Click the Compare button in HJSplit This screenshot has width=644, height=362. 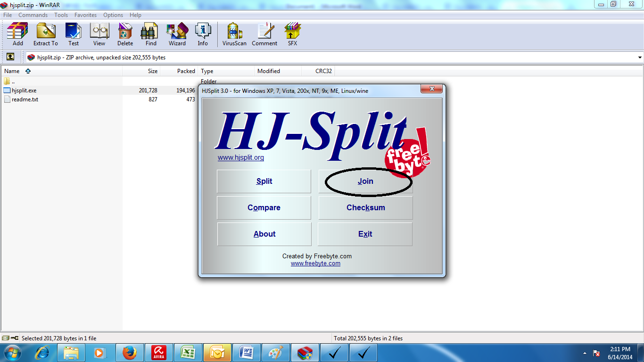click(264, 207)
